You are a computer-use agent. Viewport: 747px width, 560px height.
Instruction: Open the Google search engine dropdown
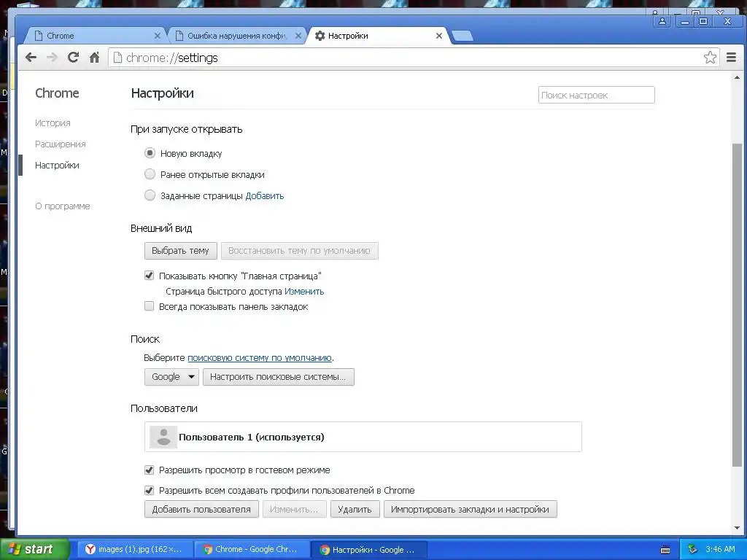(x=171, y=377)
